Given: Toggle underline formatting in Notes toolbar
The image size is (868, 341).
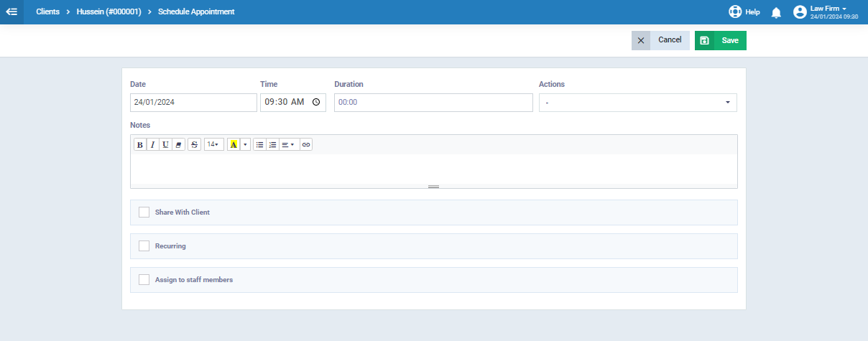Looking at the screenshot, I should tap(165, 144).
